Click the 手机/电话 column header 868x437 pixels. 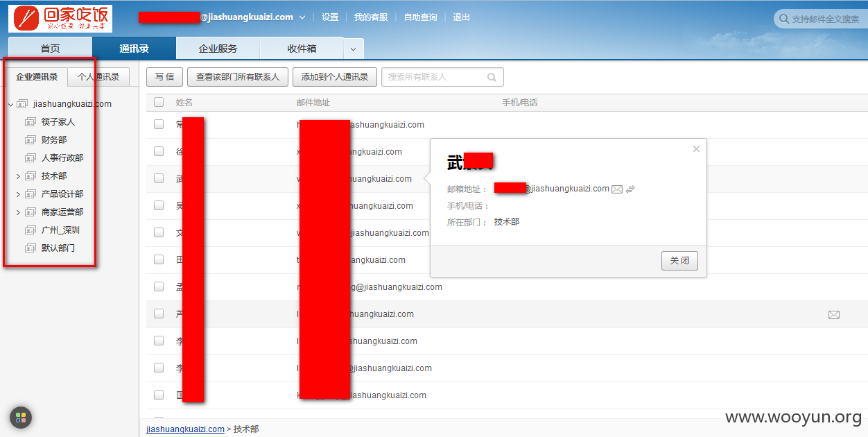click(x=520, y=103)
